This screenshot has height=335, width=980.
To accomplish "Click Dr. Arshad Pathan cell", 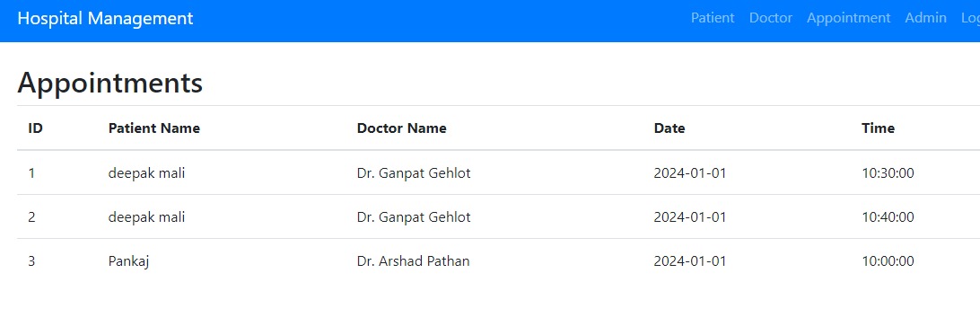I will [x=413, y=261].
